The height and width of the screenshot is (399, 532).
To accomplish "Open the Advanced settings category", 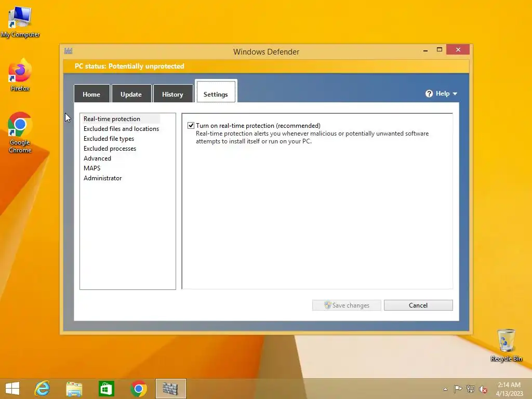I will [97, 158].
